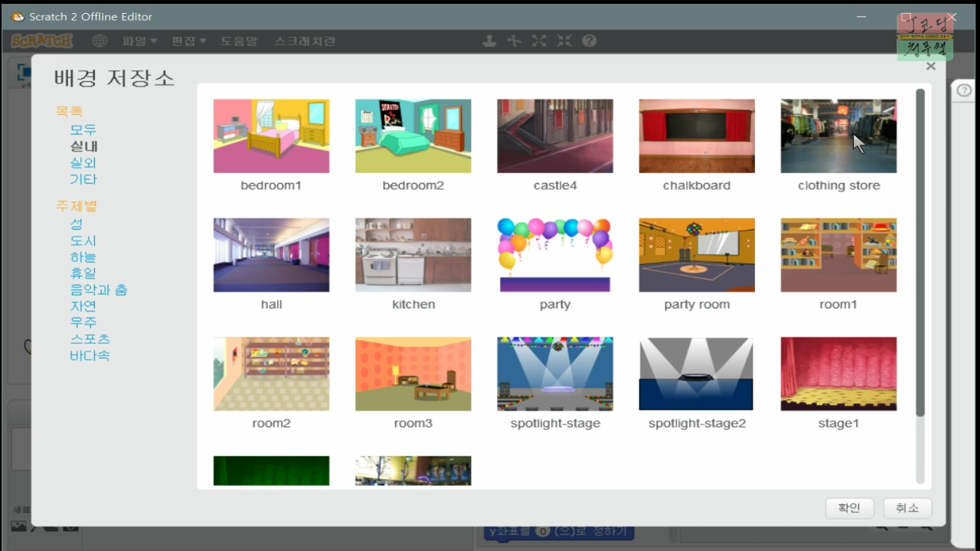This screenshot has width=980, height=551.
Task: Select the Grow sprite tool
Action: point(540,41)
